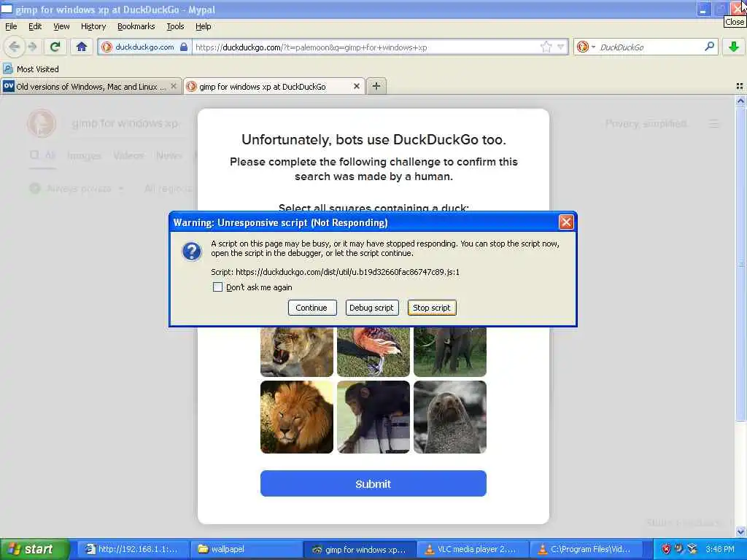Select the flamingo image square

(x=373, y=351)
